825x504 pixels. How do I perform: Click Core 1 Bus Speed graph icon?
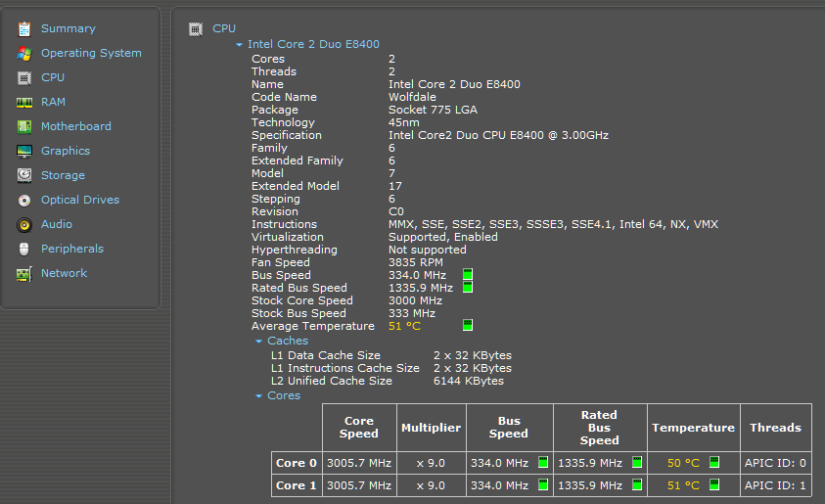coord(543,484)
